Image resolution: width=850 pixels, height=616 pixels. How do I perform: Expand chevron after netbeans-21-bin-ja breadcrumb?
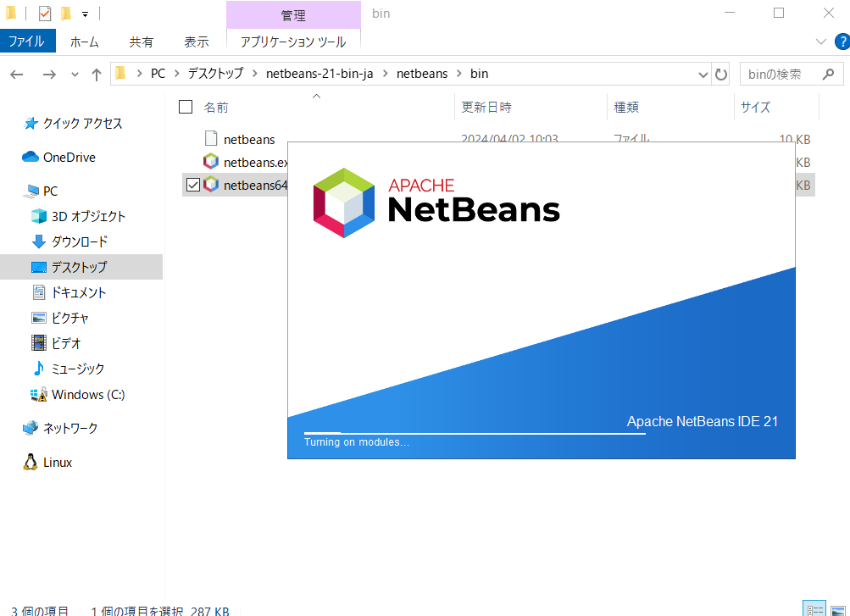pos(386,74)
